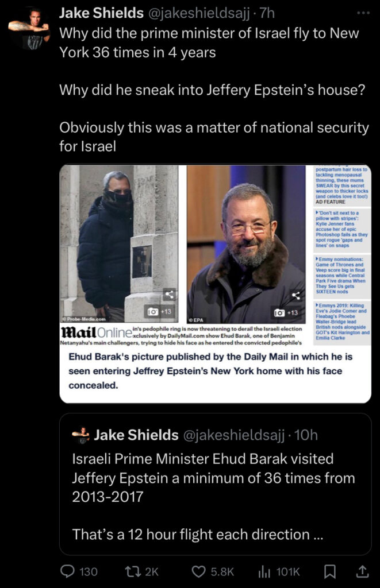380x588 pixels.
Task: View analytics via the 101K bar-chart icon
Action: [264, 571]
